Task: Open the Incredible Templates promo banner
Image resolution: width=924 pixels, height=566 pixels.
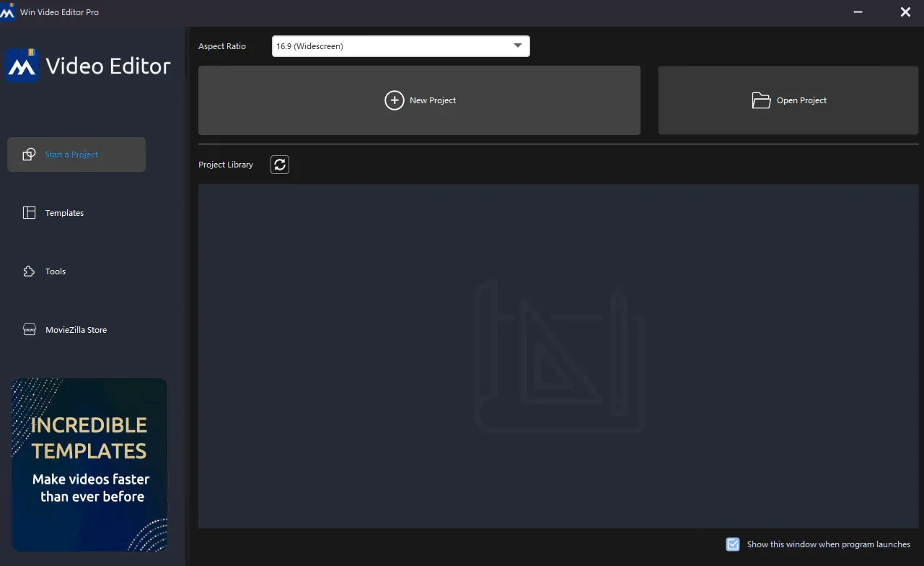Action: click(89, 465)
